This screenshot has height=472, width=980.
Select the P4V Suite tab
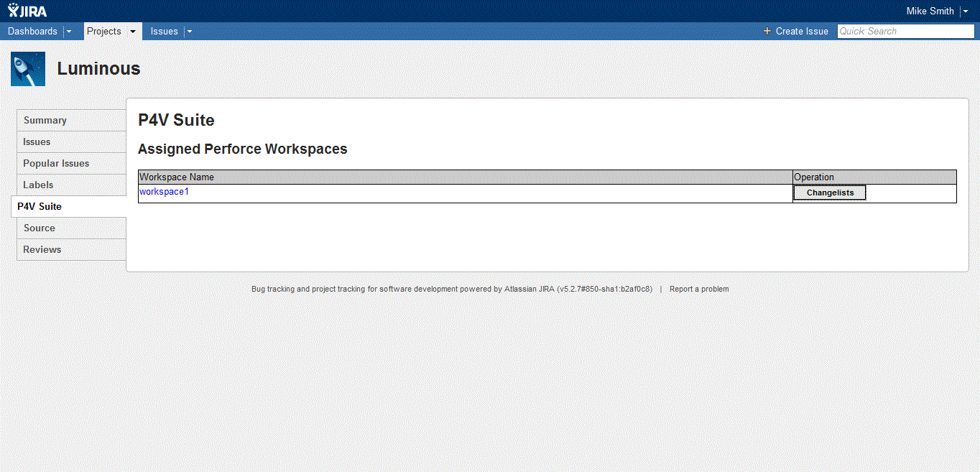pyautogui.click(x=69, y=206)
